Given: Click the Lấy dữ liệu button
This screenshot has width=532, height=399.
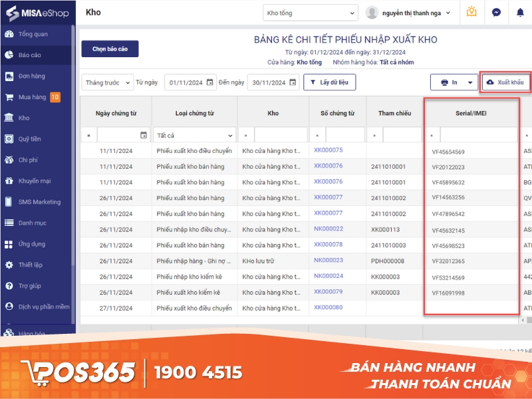Looking at the screenshot, I should [329, 82].
